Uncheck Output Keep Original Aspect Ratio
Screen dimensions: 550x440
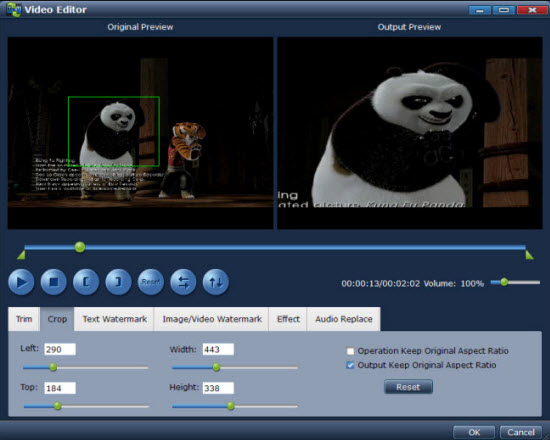[350, 365]
